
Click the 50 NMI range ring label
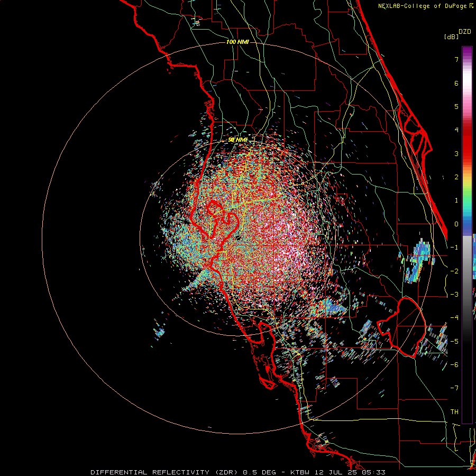[238, 140]
